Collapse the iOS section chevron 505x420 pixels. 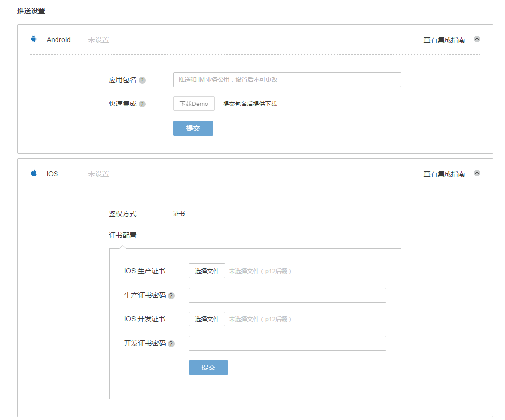point(477,173)
